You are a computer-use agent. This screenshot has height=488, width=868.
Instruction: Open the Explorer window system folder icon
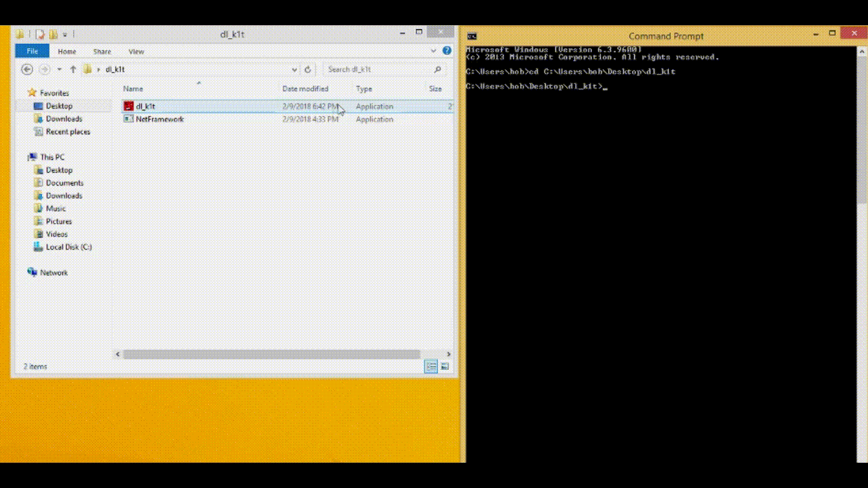(x=20, y=34)
